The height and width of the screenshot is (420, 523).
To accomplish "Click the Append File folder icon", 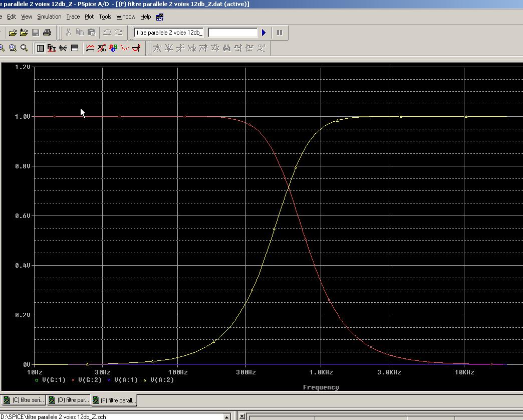I will tap(24, 33).
